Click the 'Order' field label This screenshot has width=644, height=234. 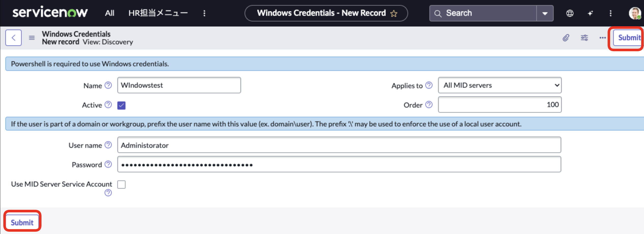click(413, 105)
